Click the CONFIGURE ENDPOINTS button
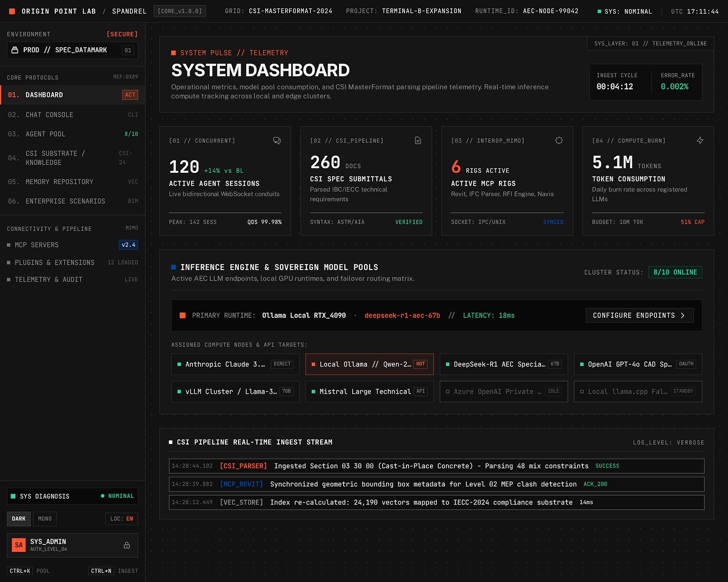728x582 pixels. [639, 316]
